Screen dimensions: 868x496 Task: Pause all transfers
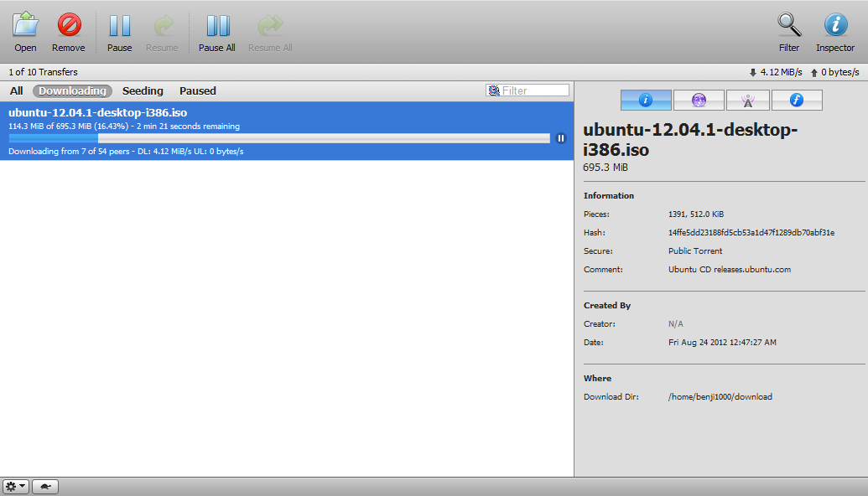coord(217,32)
